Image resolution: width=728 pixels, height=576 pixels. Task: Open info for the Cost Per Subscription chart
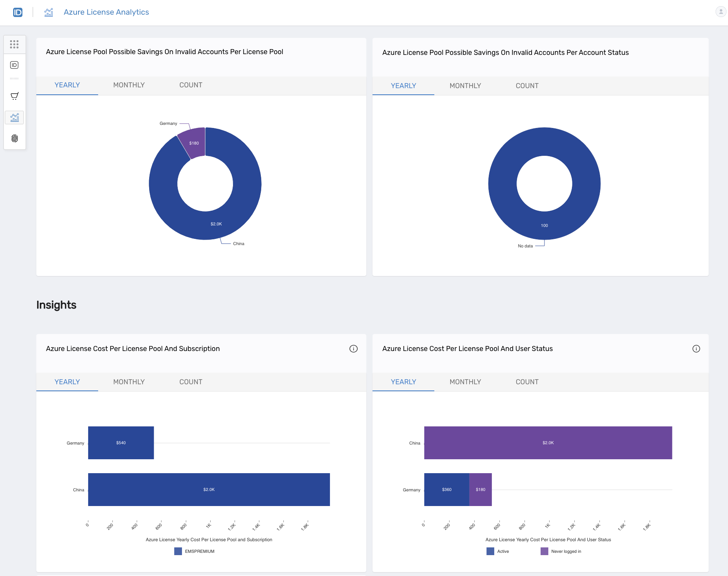tap(354, 348)
